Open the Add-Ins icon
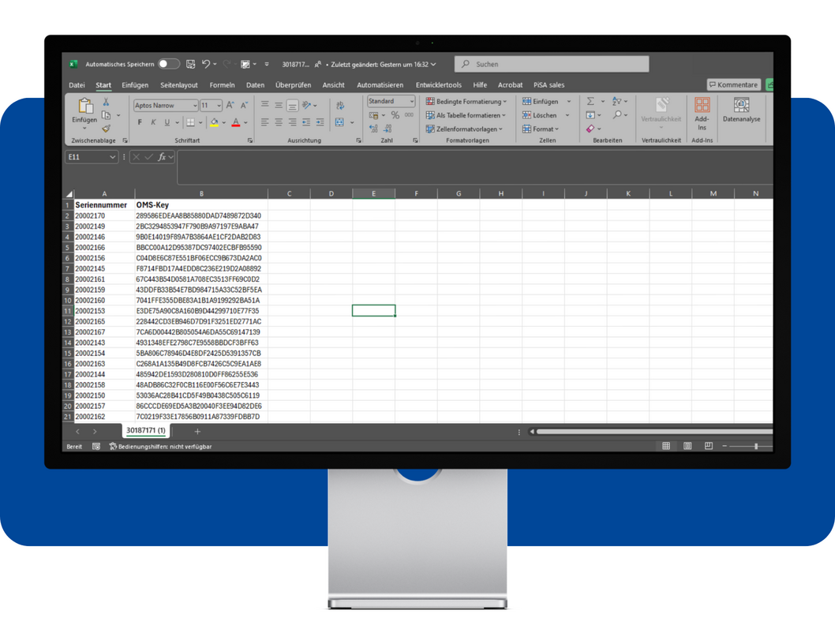The width and height of the screenshot is (835, 644). (702, 110)
